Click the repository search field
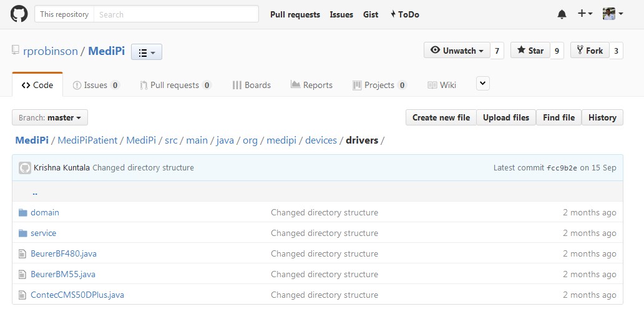 pos(175,14)
